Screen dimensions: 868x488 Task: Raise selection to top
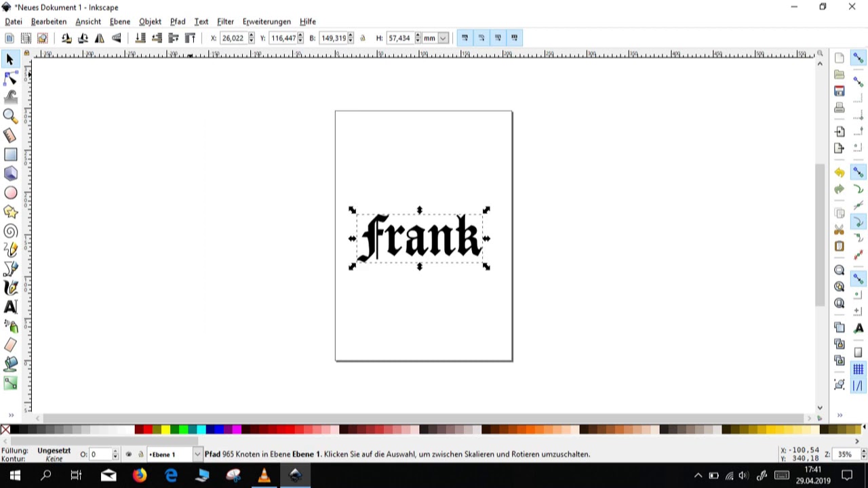click(190, 38)
